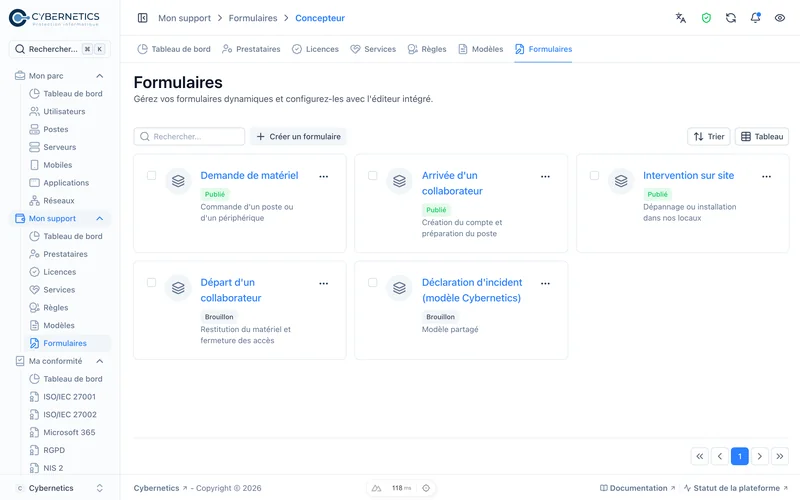This screenshot has height=500, width=800.
Task: Open options menu for Départ d'un collaborateur
Action: tap(323, 284)
